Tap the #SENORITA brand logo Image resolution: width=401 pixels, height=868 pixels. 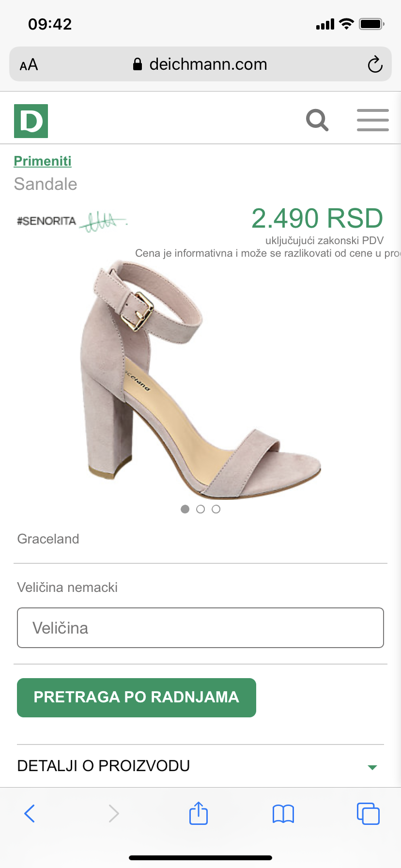tap(72, 221)
